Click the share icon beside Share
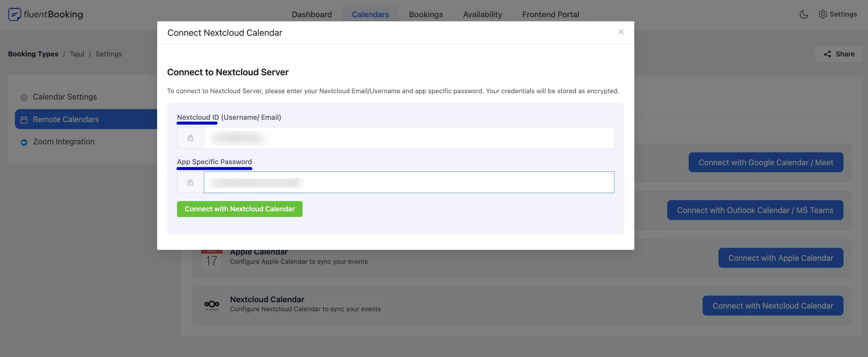The height and width of the screenshot is (357, 868). [x=827, y=54]
